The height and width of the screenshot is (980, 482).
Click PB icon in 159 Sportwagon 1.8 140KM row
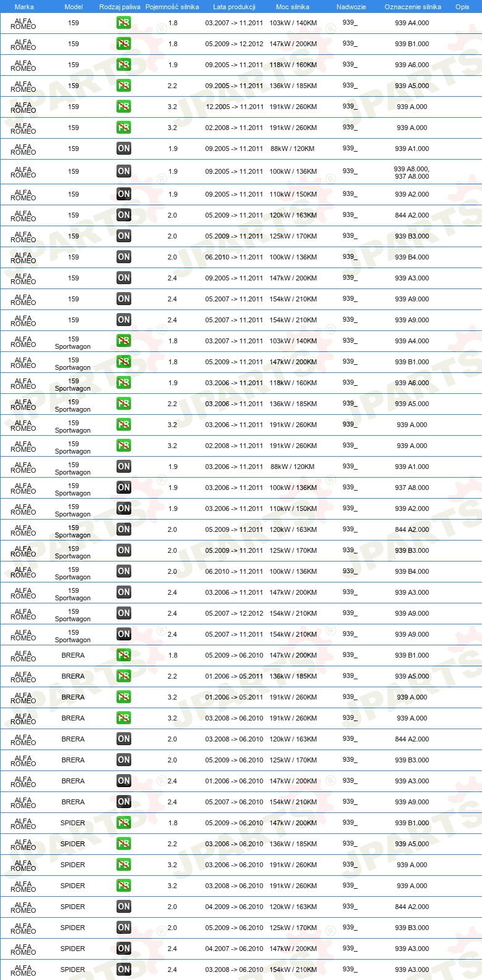click(x=124, y=341)
